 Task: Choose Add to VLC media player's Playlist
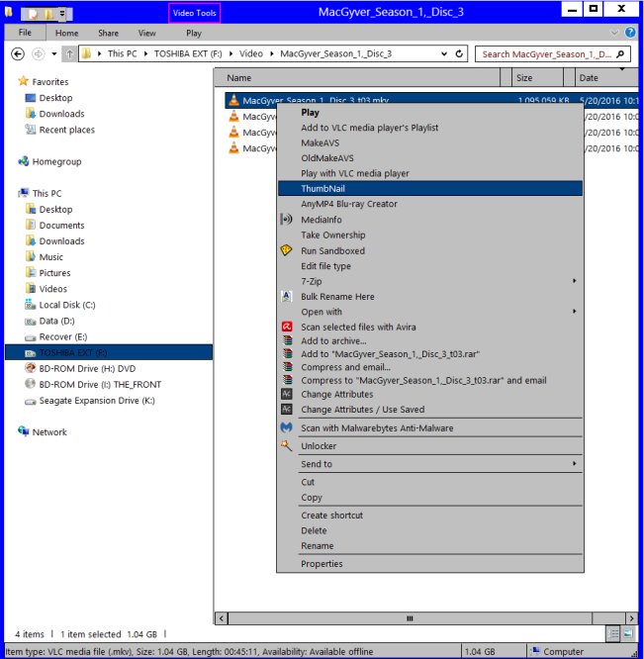point(429,128)
